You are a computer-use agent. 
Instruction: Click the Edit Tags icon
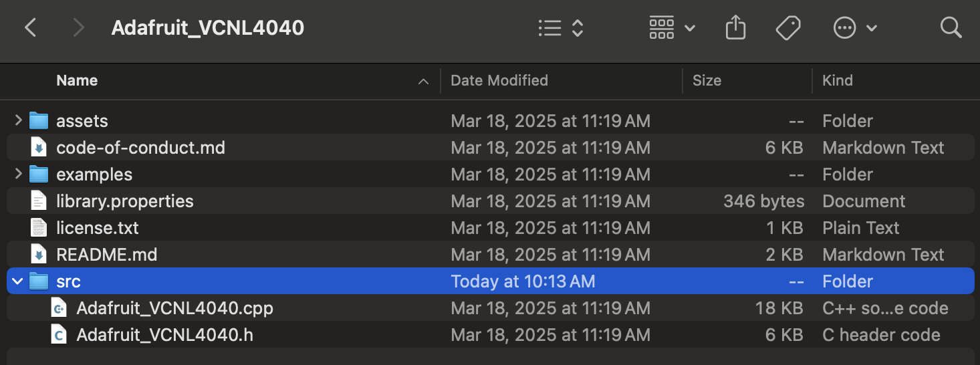coord(788,27)
